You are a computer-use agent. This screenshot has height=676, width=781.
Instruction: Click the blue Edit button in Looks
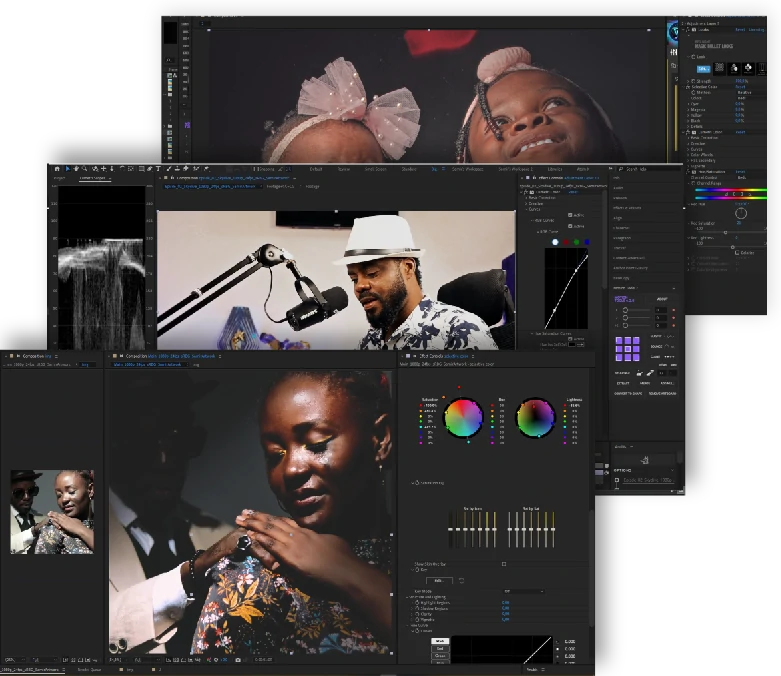pos(702,68)
